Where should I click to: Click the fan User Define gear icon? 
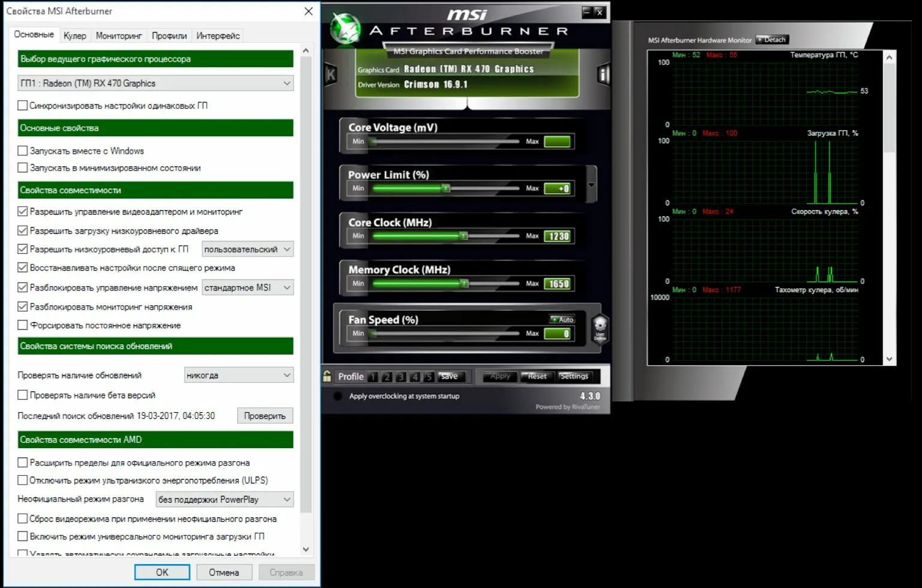click(x=600, y=328)
